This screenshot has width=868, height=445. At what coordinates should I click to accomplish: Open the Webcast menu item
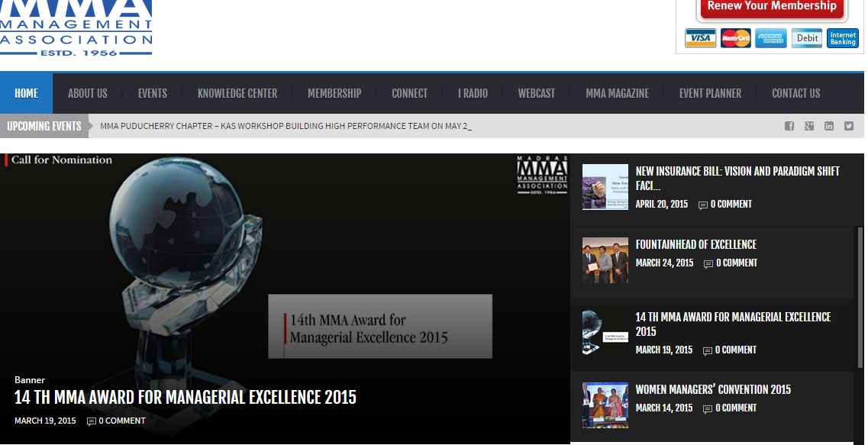click(x=537, y=93)
